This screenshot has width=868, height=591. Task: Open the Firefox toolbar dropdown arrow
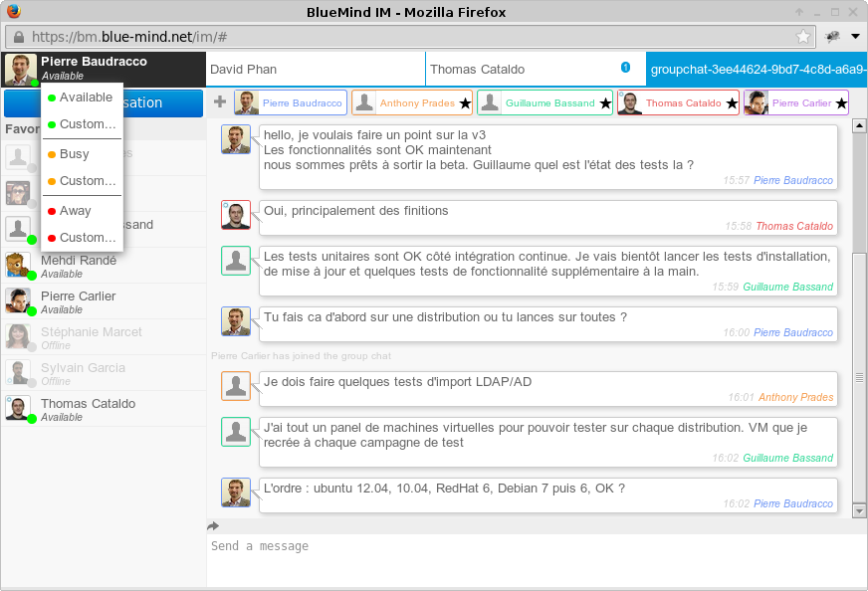(x=855, y=37)
